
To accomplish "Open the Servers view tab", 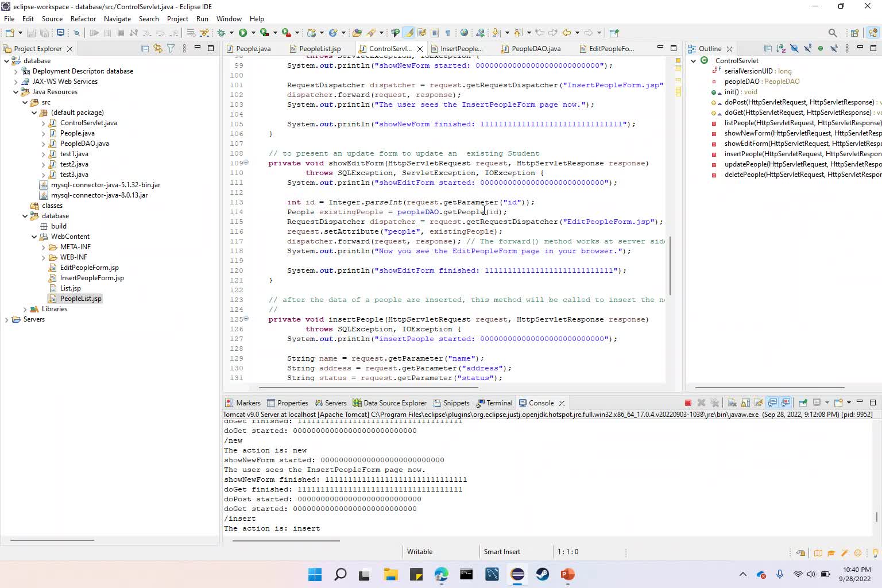I will point(331,403).
